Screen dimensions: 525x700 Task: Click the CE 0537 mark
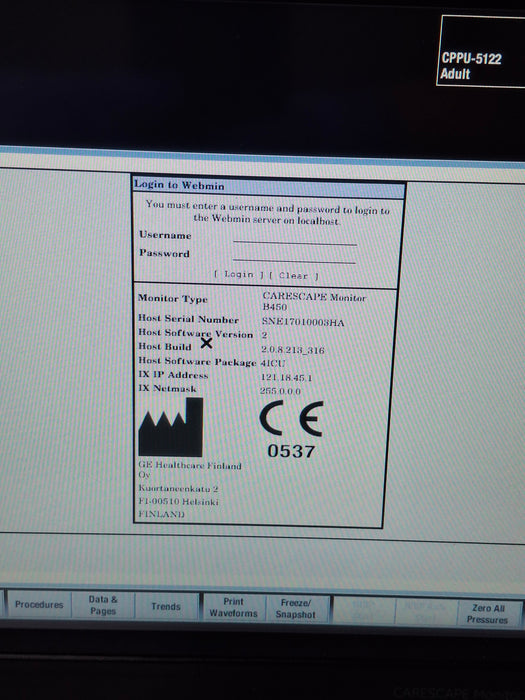coord(292,429)
